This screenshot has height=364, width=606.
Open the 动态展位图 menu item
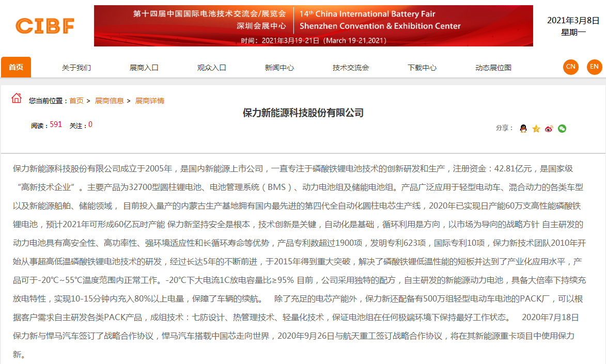(x=493, y=68)
